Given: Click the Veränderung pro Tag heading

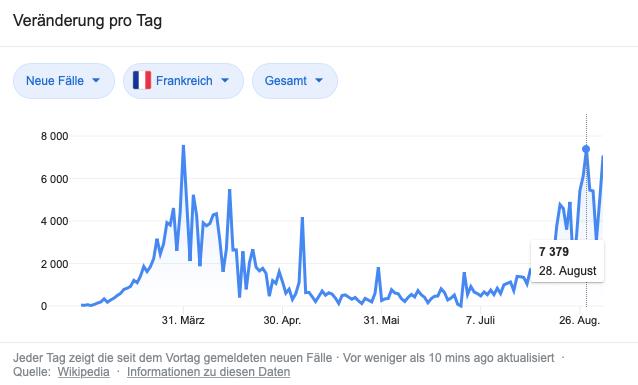Looking at the screenshot, I should 87,20.
